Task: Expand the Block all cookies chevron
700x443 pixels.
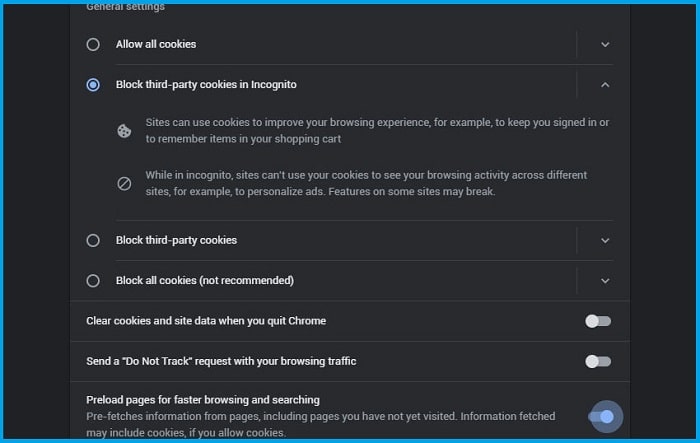Action: (x=605, y=280)
